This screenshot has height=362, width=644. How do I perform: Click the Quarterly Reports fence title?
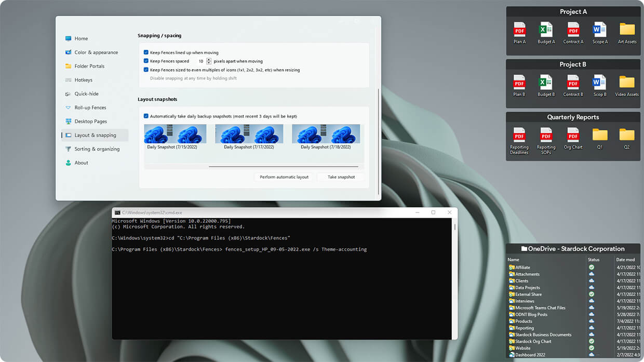point(573,117)
